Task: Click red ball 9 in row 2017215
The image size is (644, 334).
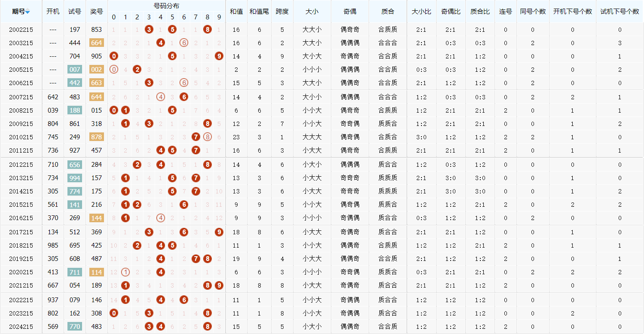Action: click(219, 232)
